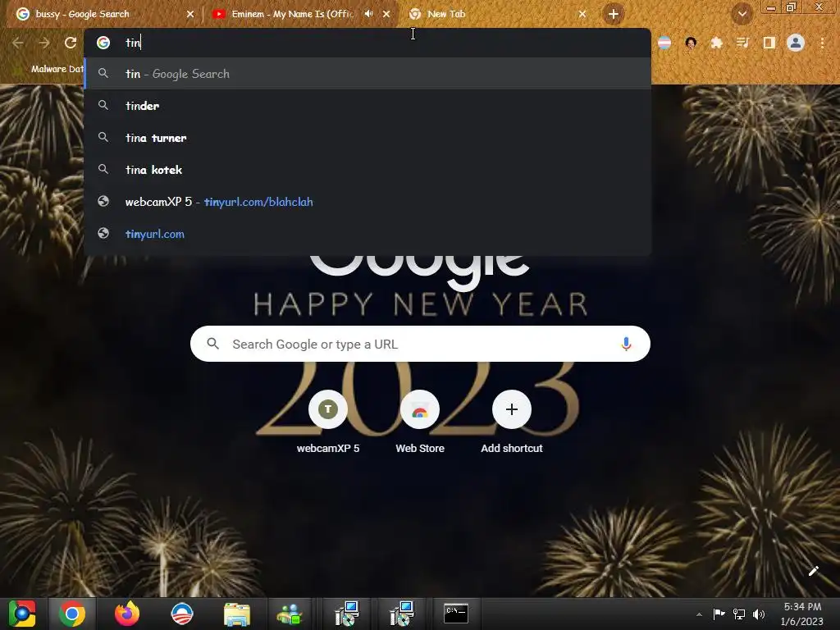
Task: Select the 'tina kotek' suggestion
Action: pos(367,170)
